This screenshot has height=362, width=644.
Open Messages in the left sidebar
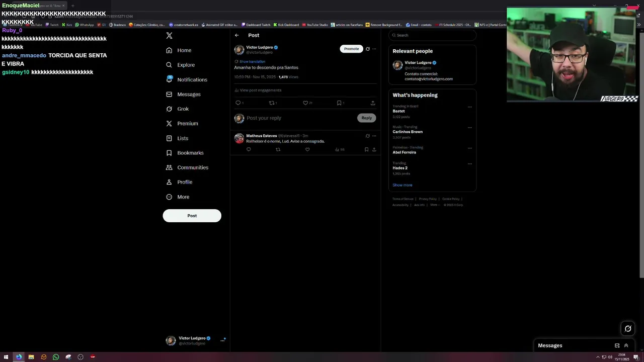183,94
